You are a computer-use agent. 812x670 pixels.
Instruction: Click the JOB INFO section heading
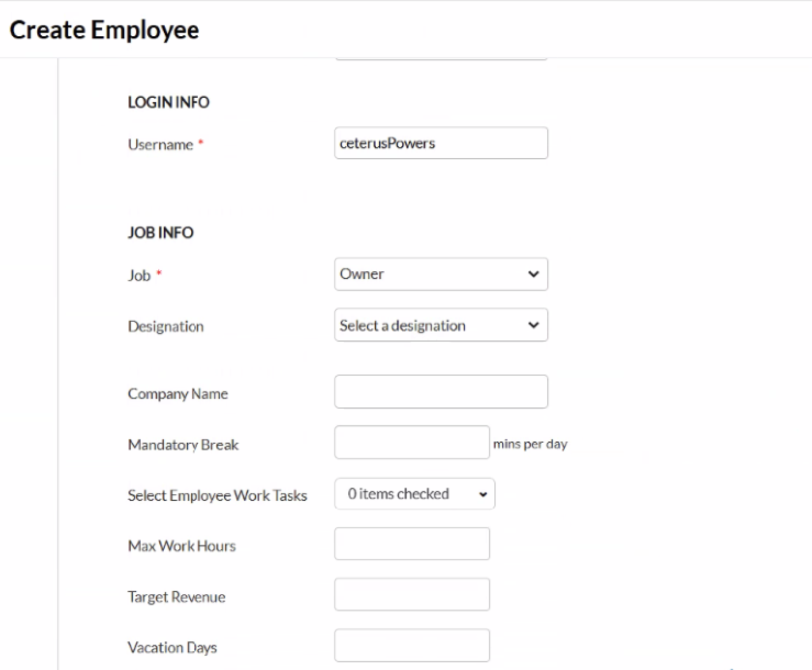(160, 232)
